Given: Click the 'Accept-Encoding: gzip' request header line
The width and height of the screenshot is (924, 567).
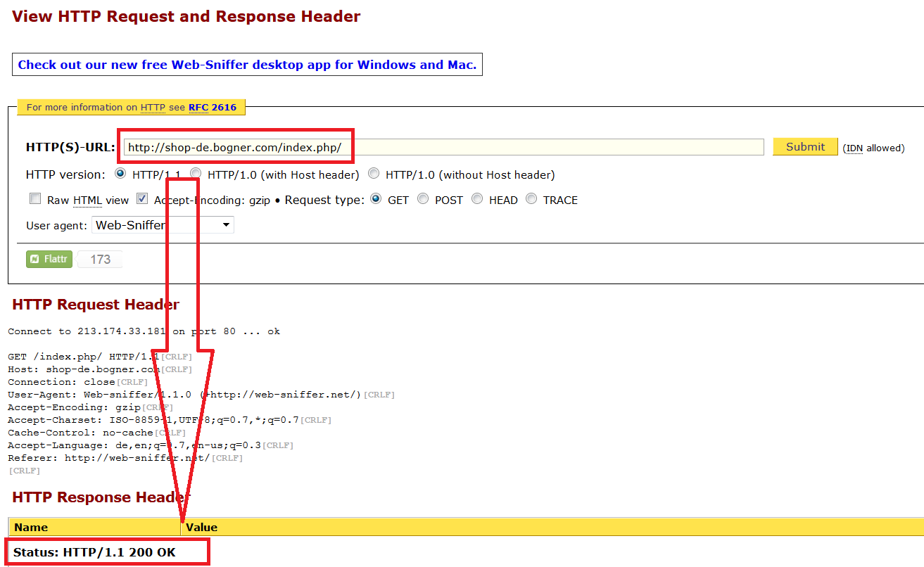Looking at the screenshot, I should (91, 407).
